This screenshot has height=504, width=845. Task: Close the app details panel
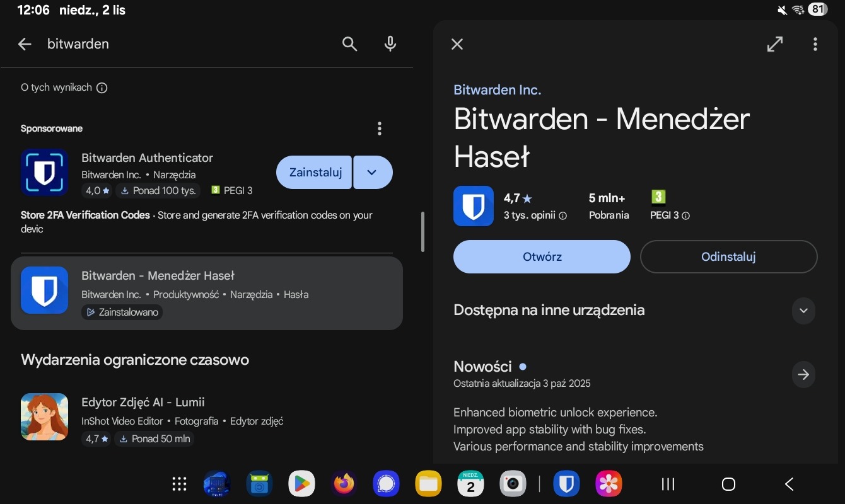tap(457, 43)
